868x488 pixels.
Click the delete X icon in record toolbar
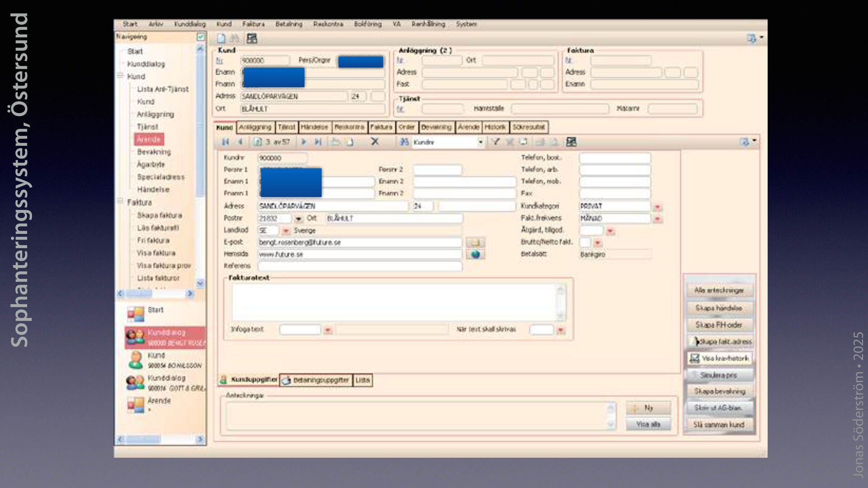coord(375,142)
